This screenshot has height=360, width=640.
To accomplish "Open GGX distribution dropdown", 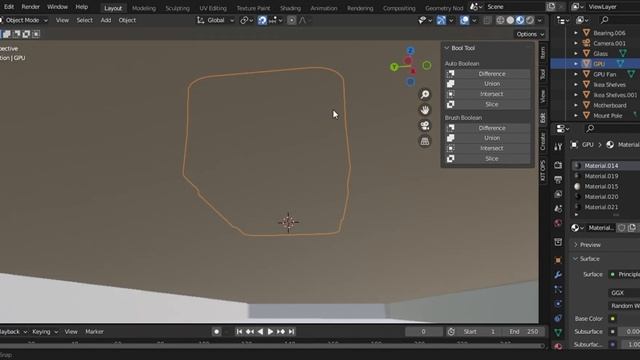I will click(624, 293).
